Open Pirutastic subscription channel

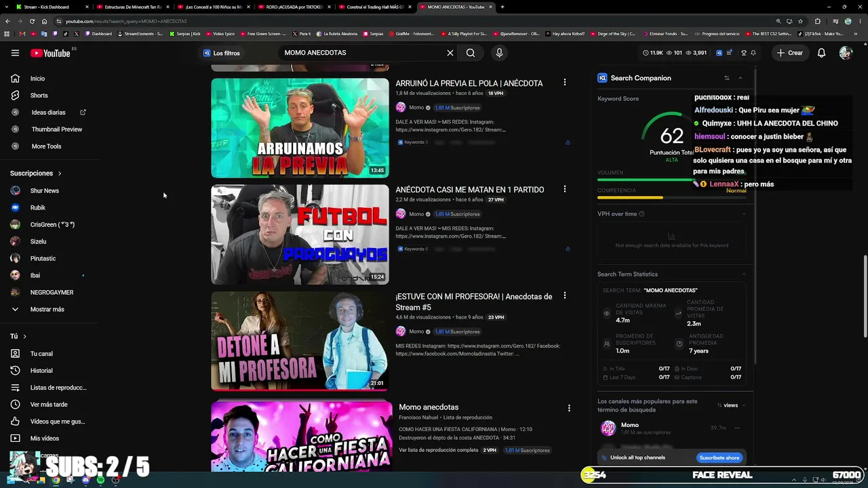43,259
